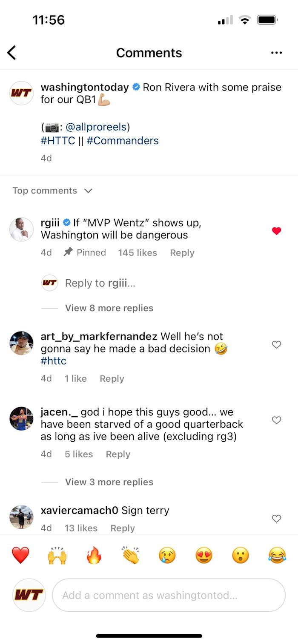Expand 'View 3 more replies'
The width and height of the screenshot is (298, 644).
point(109,482)
